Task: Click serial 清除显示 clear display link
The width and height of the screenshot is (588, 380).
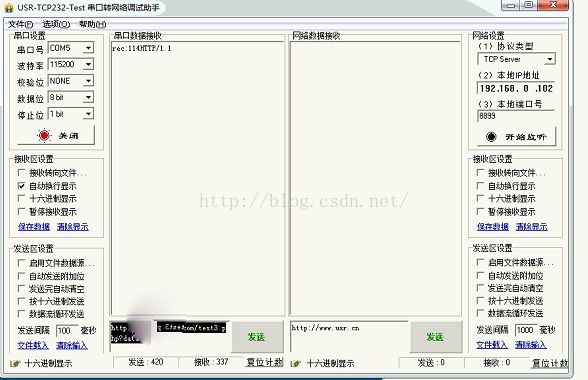Action: pos(73,227)
